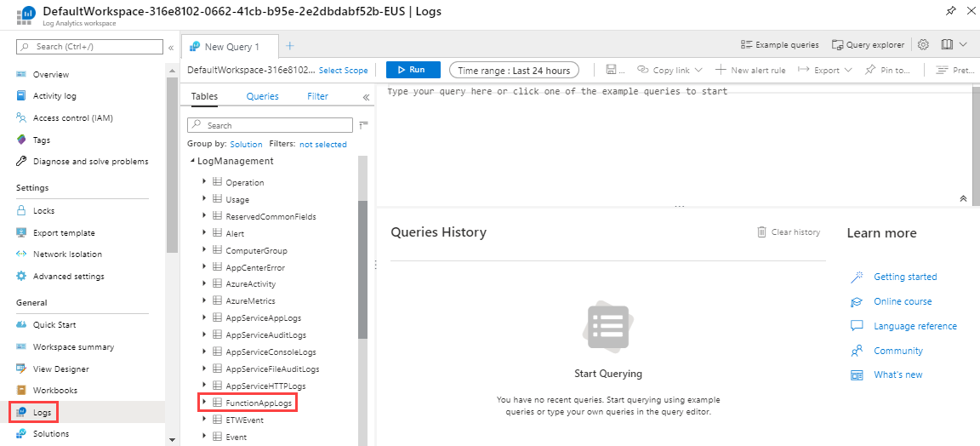Open Example queries
The width and height of the screenshot is (980, 446).
[779, 44]
